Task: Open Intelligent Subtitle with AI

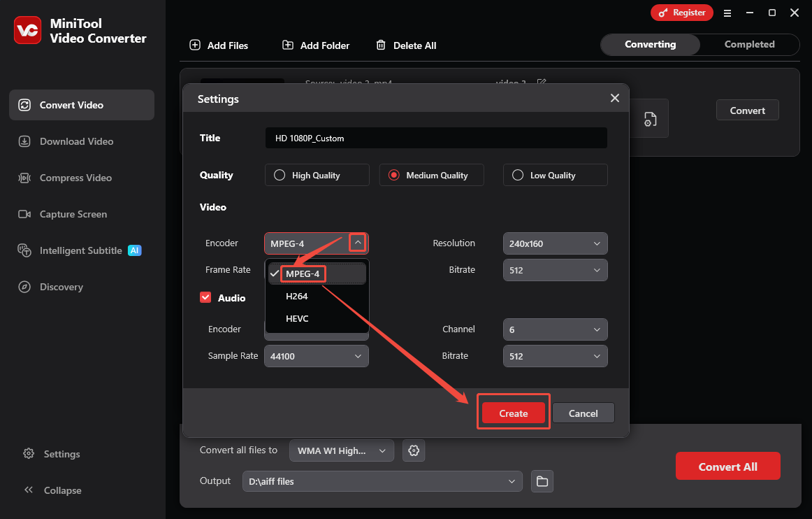Action: [x=78, y=250]
